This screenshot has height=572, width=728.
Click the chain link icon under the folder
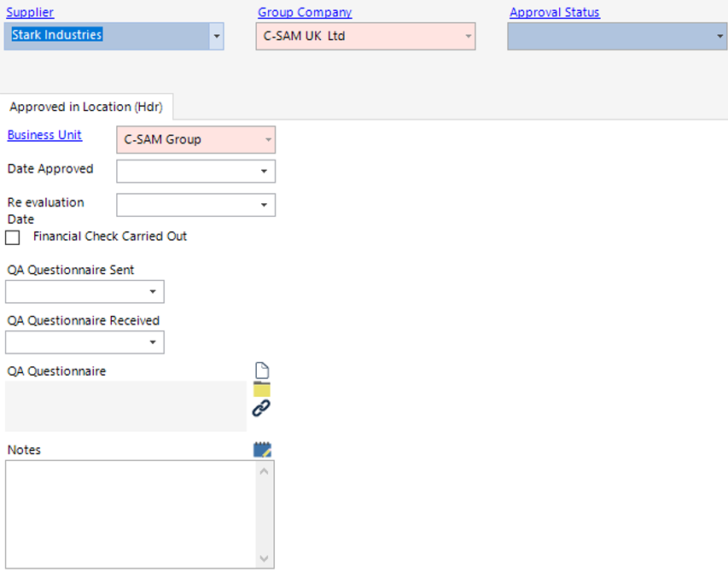(x=261, y=409)
